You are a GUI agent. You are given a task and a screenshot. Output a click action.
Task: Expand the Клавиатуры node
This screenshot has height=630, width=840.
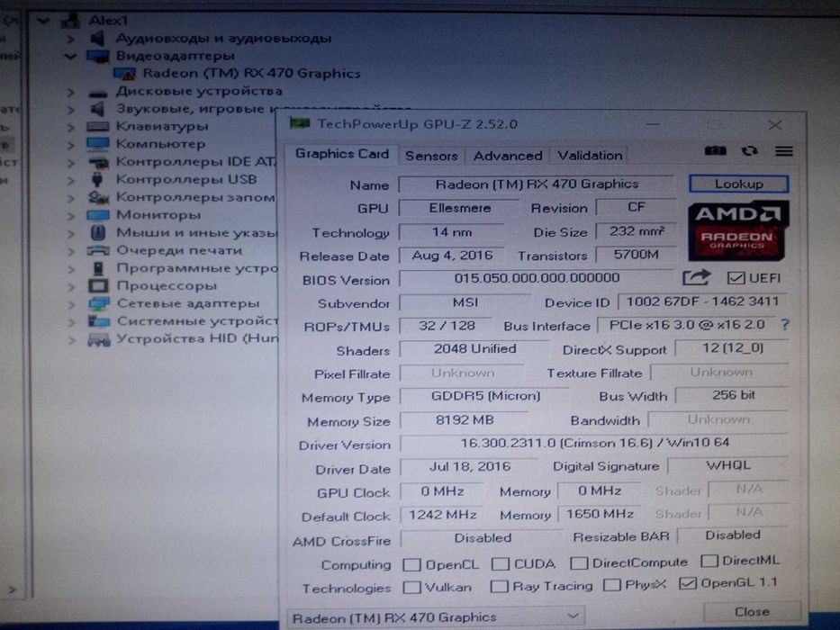[x=70, y=128]
